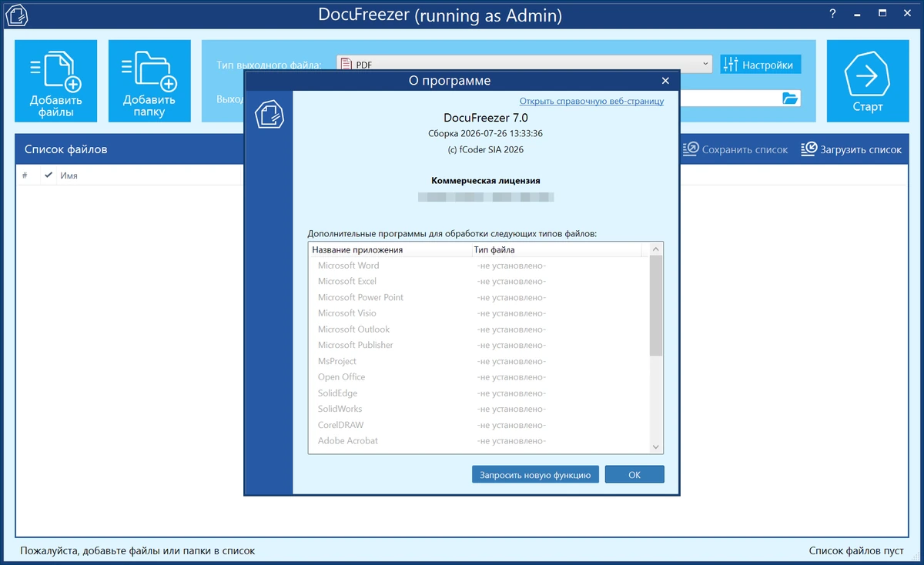Click the scroll down arrow in applications list

click(656, 446)
